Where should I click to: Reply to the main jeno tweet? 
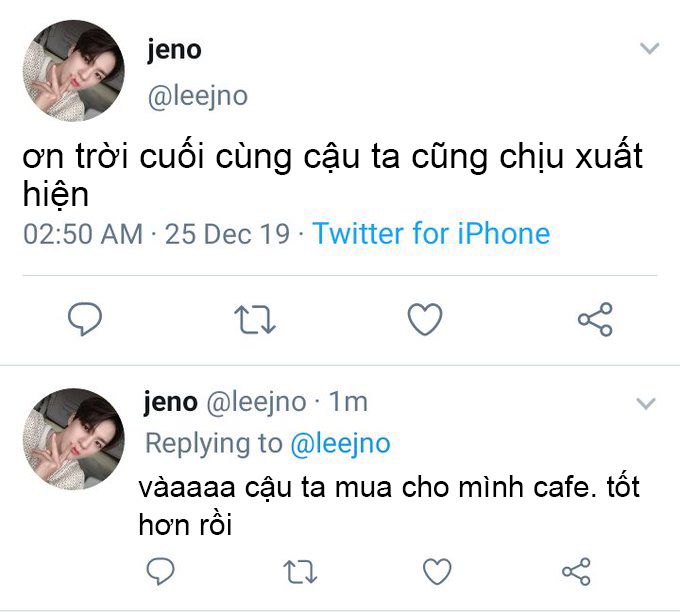point(85,319)
